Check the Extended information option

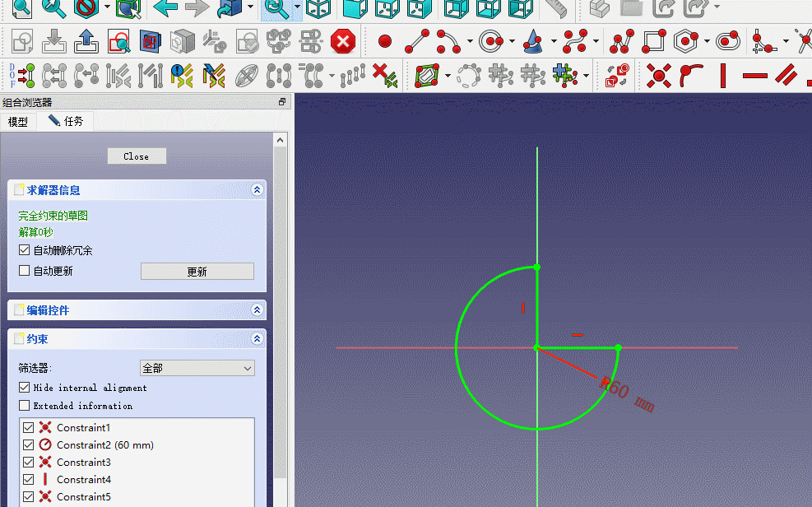25,406
